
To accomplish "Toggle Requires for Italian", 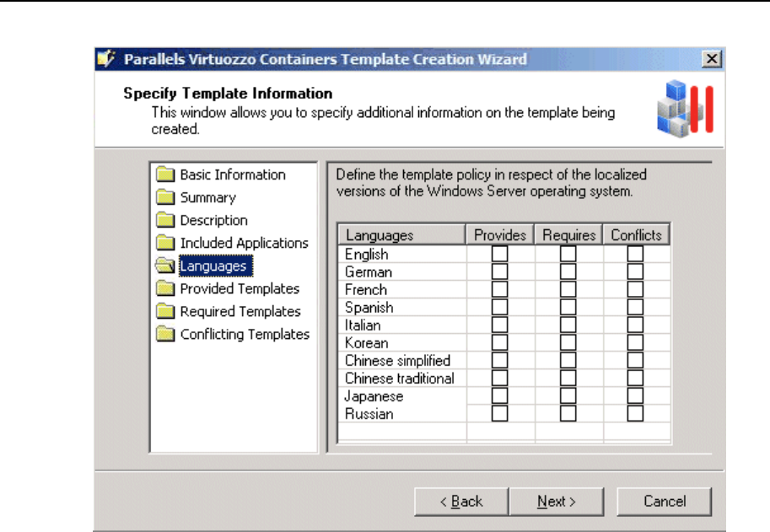I will [x=568, y=325].
